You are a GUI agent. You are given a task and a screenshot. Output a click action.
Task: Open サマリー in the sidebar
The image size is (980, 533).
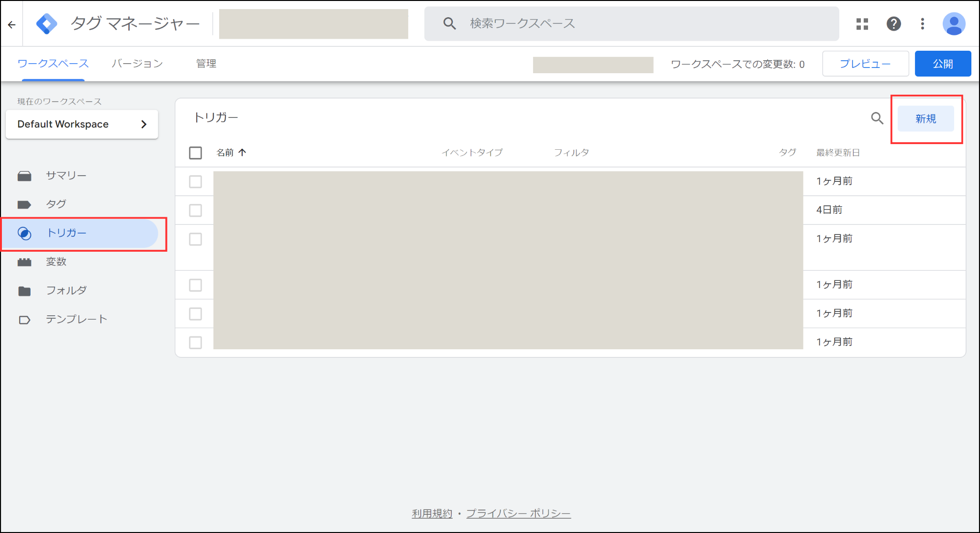66,176
